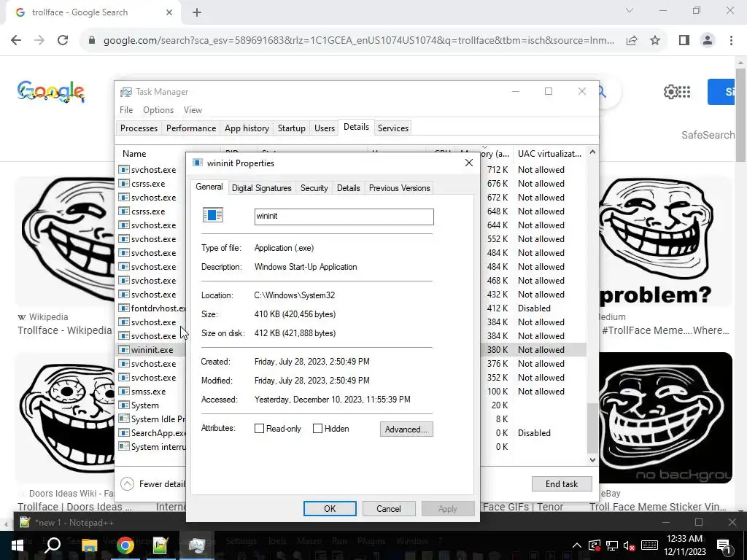Open Advanced attributes button
747x560 pixels.
click(406, 429)
